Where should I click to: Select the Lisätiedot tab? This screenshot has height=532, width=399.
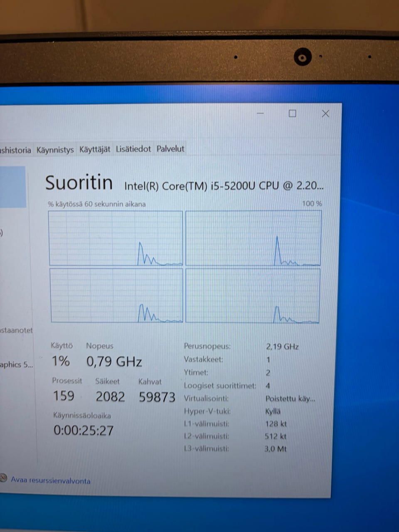point(133,149)
